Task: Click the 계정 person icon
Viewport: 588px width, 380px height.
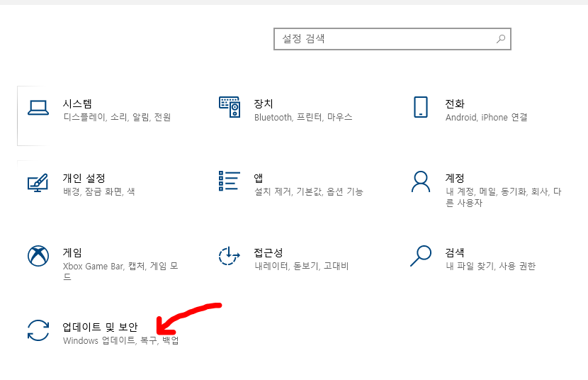Action: point(421,181)
